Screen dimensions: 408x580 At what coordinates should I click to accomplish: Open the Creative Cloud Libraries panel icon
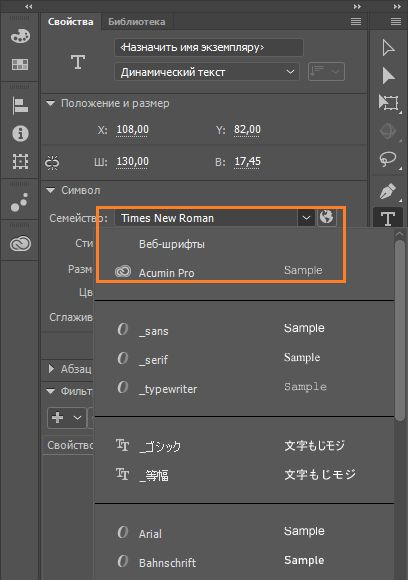pyautogui.click(x=20, y=244)
